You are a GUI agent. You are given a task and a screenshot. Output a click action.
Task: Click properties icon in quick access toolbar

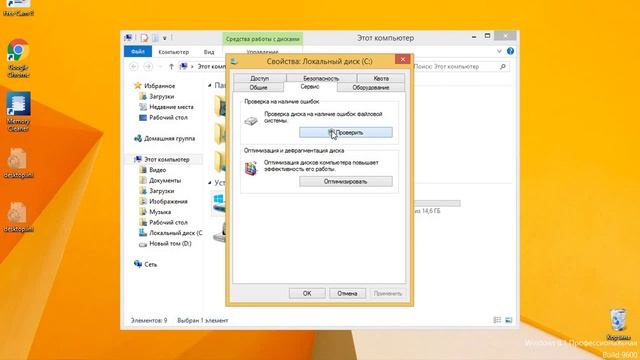pos(144,38)
